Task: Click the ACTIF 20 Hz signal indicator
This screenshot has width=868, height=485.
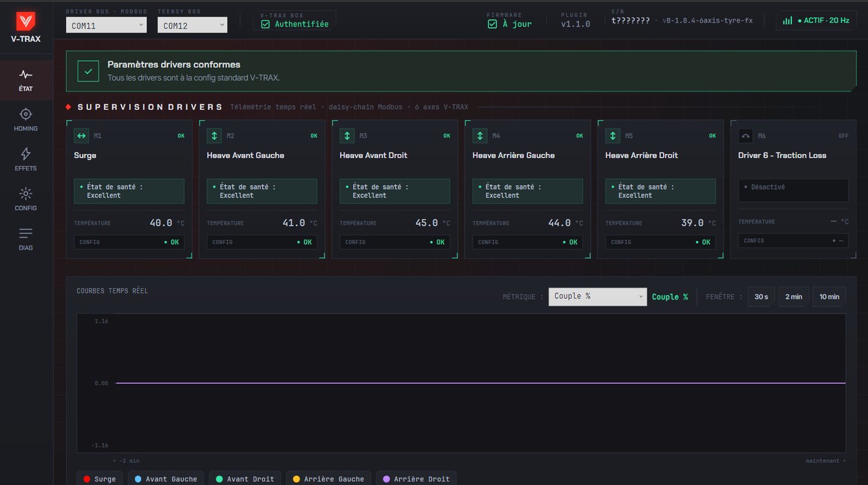Action: pyautogui.click(x=815, y=21)
